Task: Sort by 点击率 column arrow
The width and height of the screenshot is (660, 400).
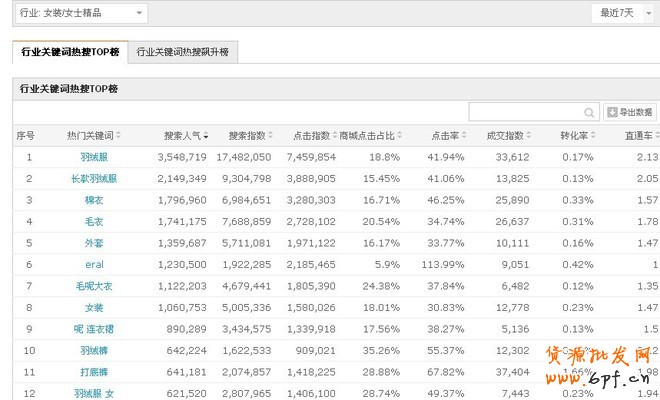Action: (463, 136)
